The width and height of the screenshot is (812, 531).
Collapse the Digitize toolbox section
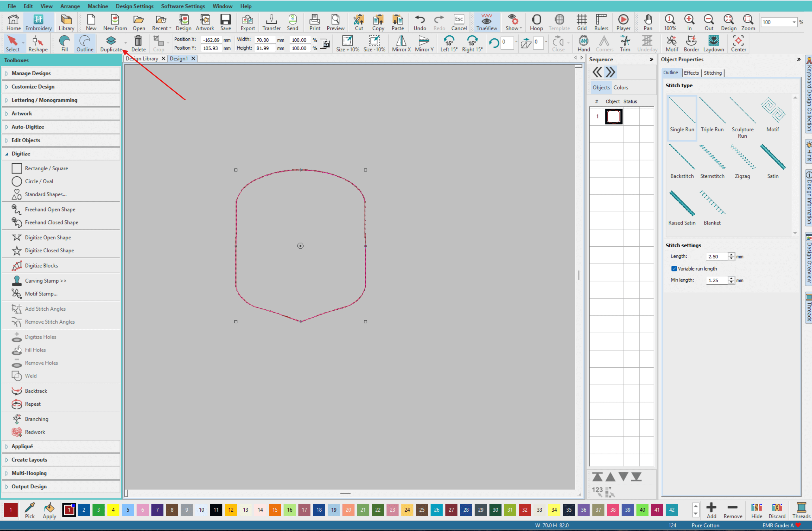(21, 154)
